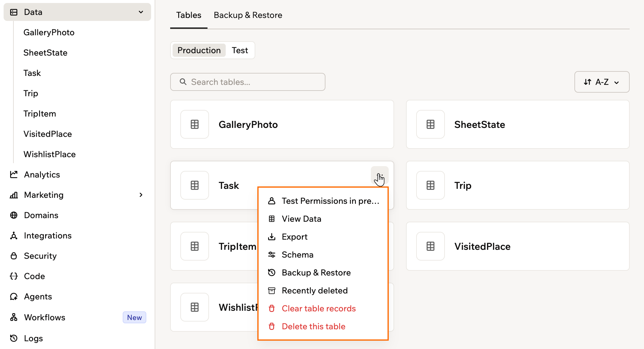Open the A-Z sort dropdown
644x349 pixels.
(602, 82)
